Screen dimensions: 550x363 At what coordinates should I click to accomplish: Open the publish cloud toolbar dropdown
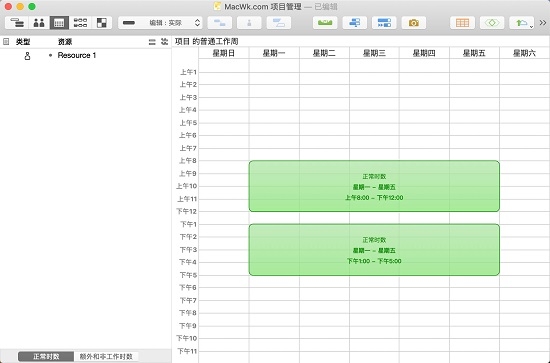click(x=522, y=23)
